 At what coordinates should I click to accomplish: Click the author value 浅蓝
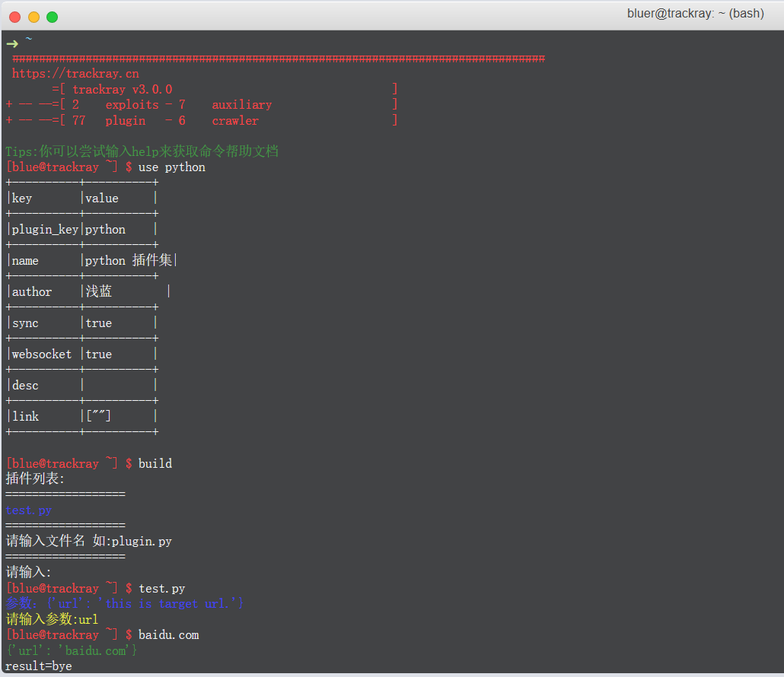[98, 292]
